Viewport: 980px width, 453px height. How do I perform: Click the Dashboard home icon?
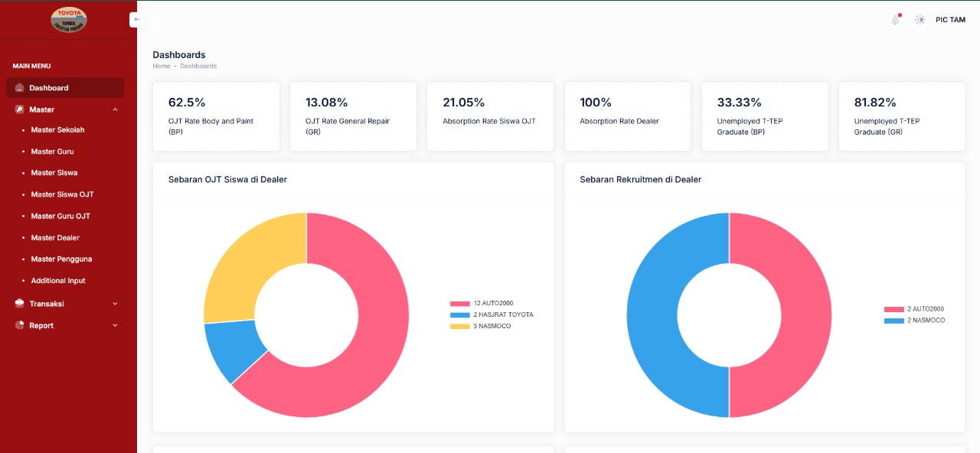(20, 88)
